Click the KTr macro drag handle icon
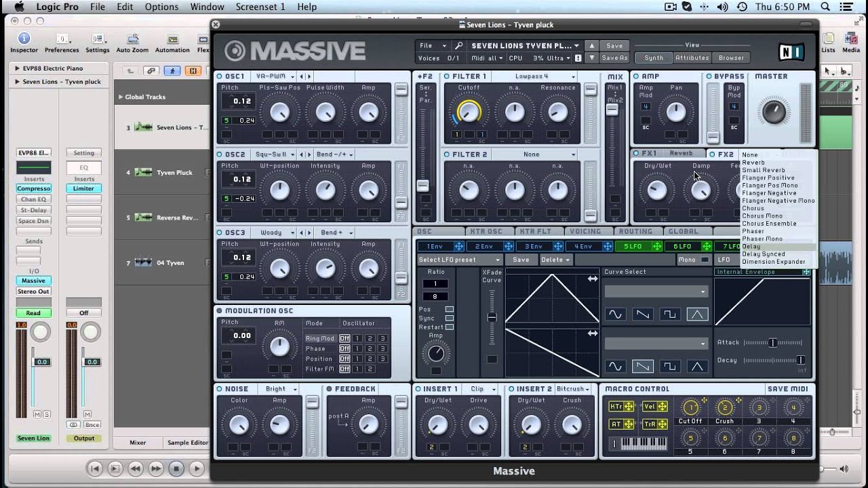 (629, 407)
